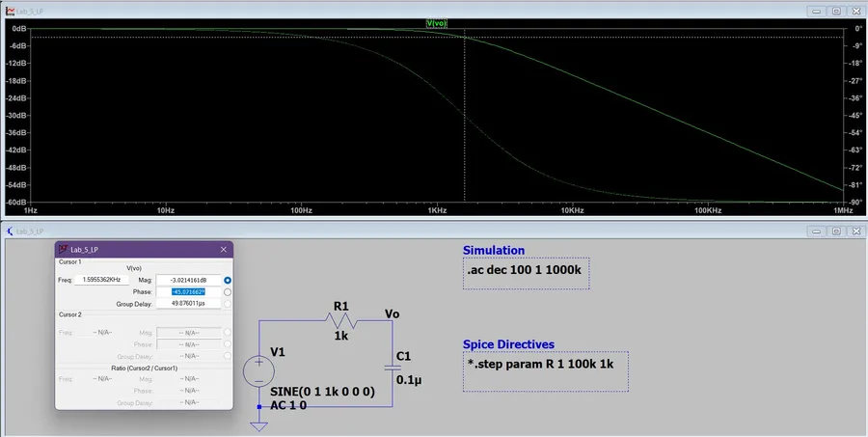868x437 pixels.
Task: Select resistor R1 in schematic
Action: pyautogui.click(x=341, y=320)
